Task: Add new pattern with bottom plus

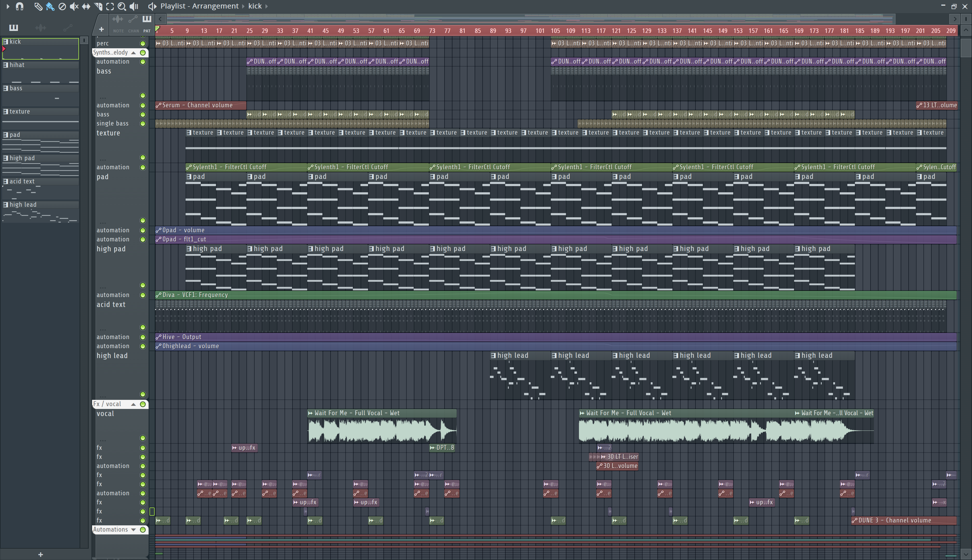Action: [40, 554]
